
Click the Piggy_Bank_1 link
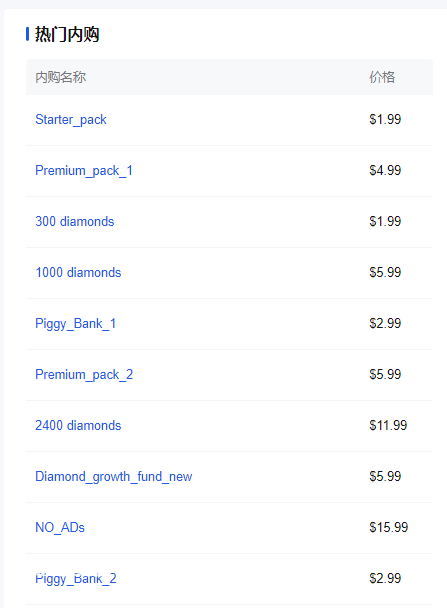coord(76,324)
